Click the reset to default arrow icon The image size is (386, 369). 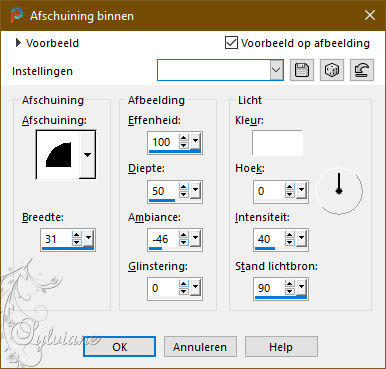tap(362, 70)
